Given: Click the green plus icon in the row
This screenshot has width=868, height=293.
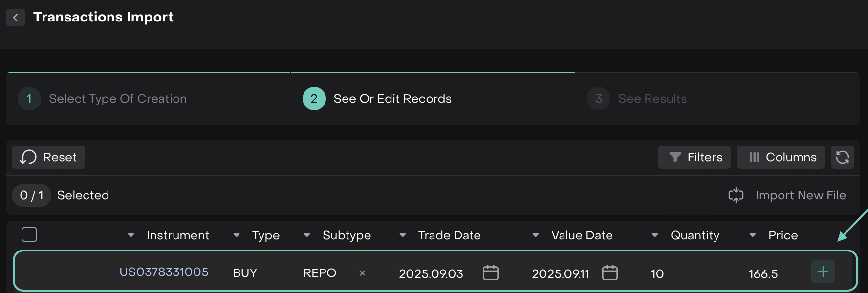Looking at the screenshot, I should [823, 272].
